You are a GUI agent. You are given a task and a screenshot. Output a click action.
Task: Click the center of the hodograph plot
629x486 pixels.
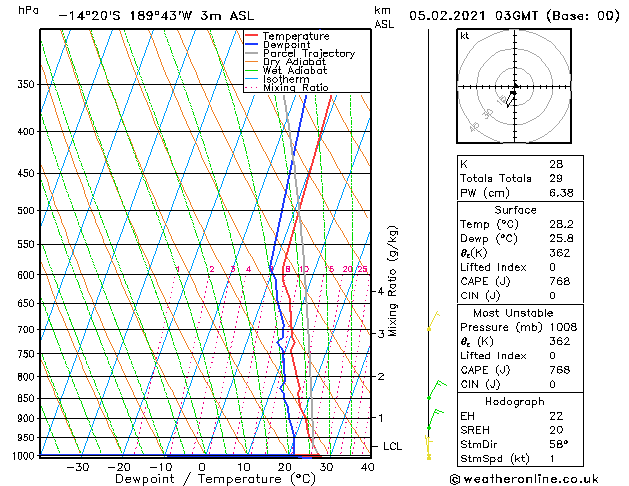coord(513,87)
